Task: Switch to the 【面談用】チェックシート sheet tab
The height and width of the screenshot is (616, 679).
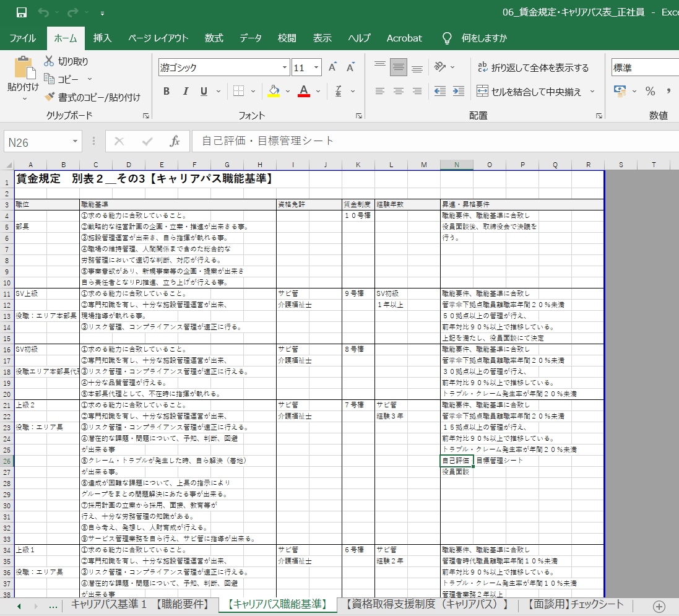Action: tap(574, 604)
